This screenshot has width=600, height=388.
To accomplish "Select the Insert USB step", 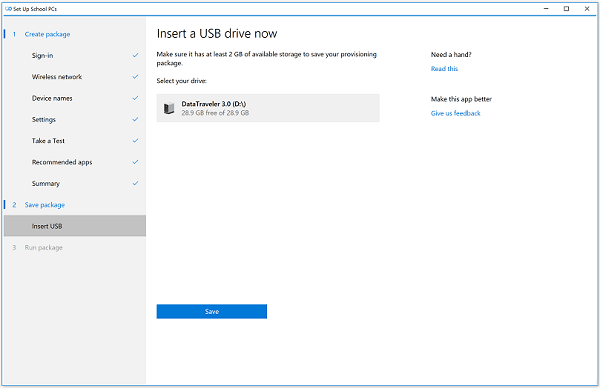I will (75, 226).
